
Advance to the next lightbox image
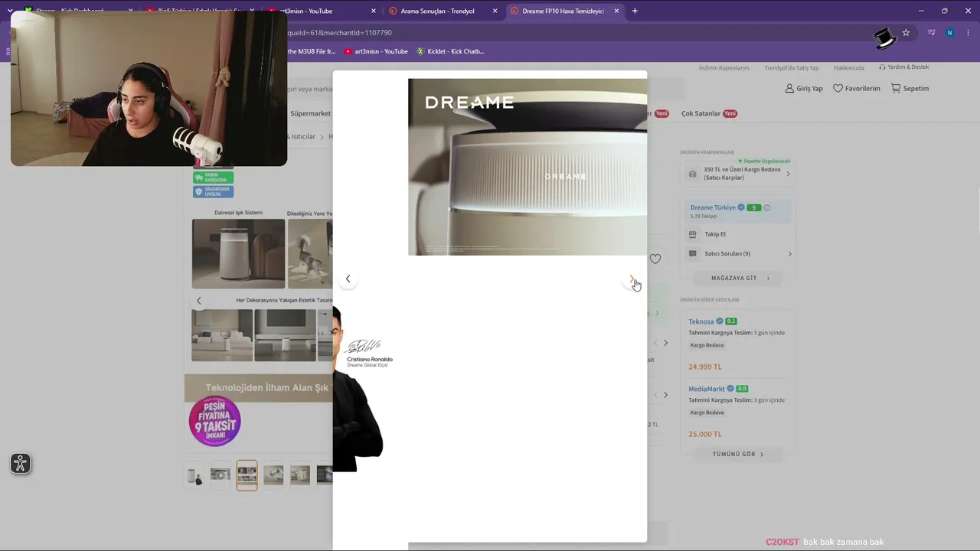point(632,279)
